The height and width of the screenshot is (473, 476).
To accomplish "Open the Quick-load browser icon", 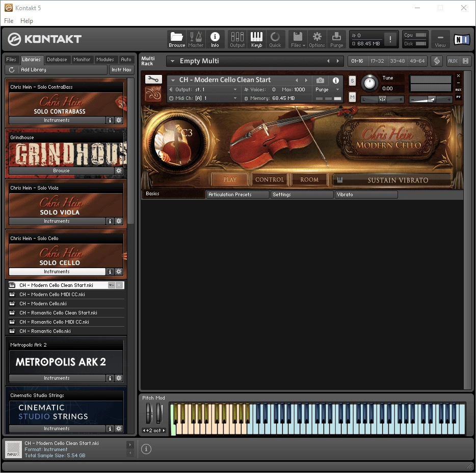I will pos(275,39).
